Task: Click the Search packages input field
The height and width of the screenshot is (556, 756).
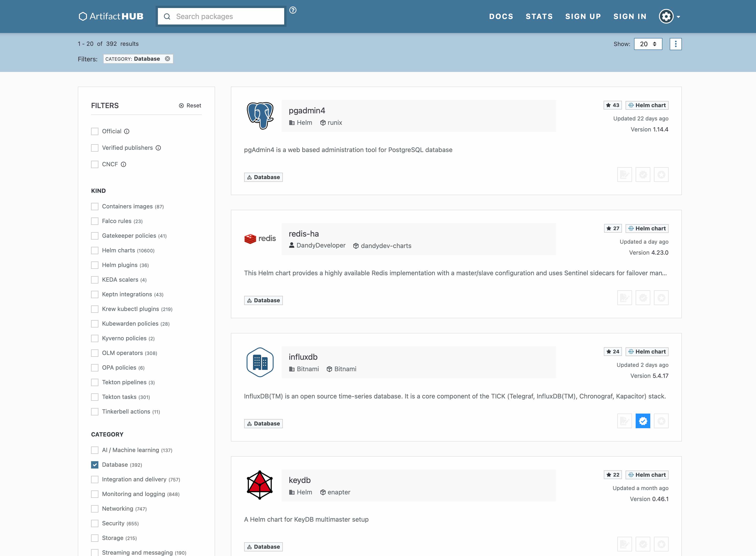Action: (225, 16)
